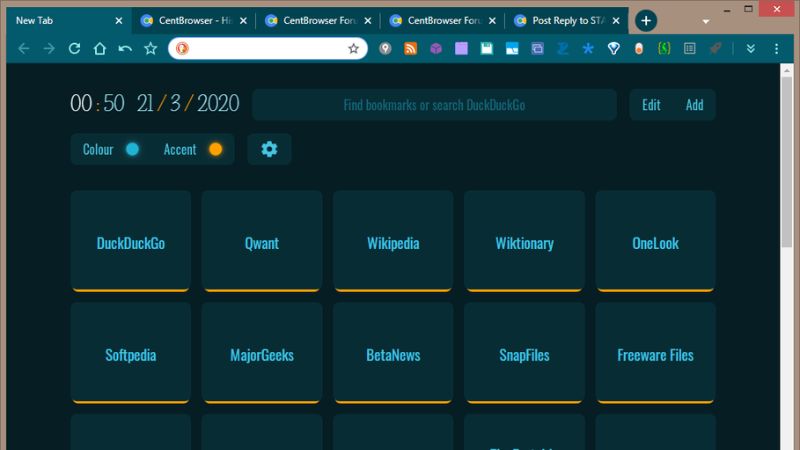Click the list reader view extension icon
The height and width of the screenshot is (450, 800).
(690, 48)
